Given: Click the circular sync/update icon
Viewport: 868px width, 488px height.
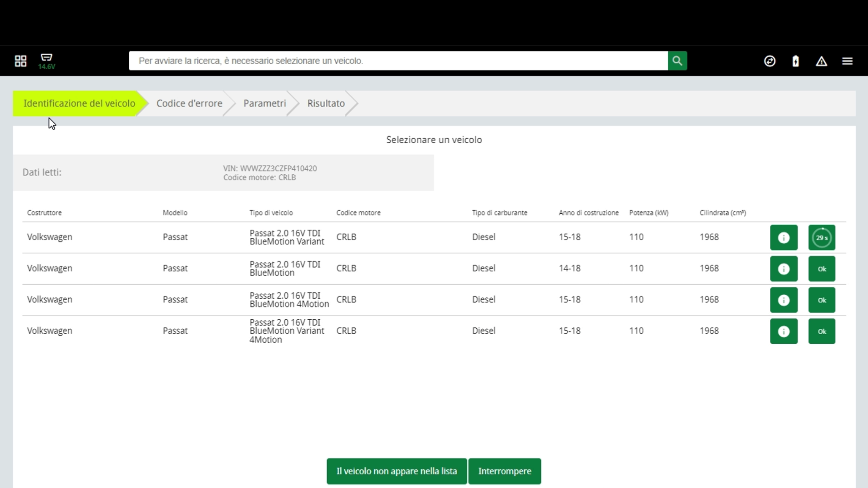Looking at the screenshot, I should click(770, 61).
